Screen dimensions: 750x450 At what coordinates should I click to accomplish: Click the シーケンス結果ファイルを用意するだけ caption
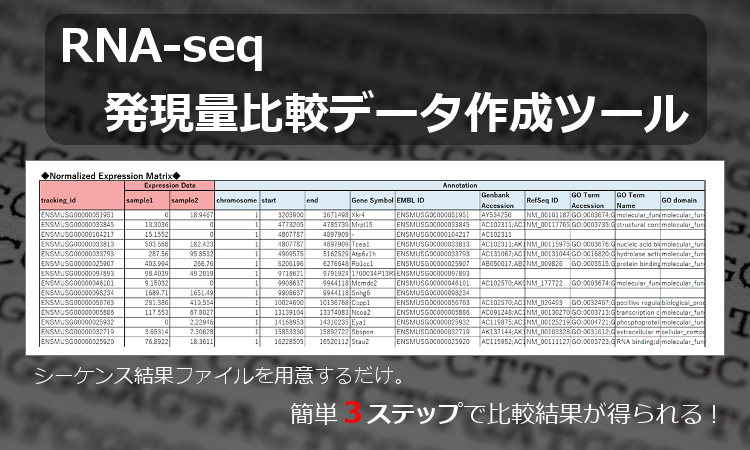coord(218,377)
